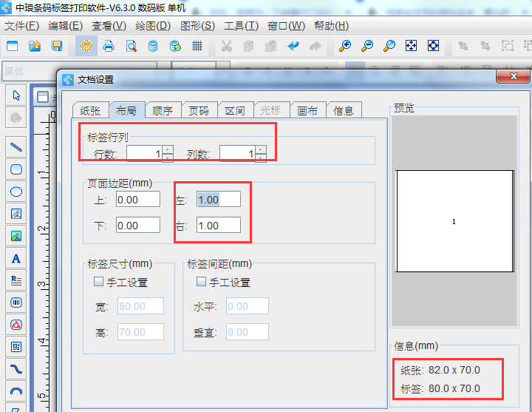
Task: Enable manual setting for label size
Action: 98,282
